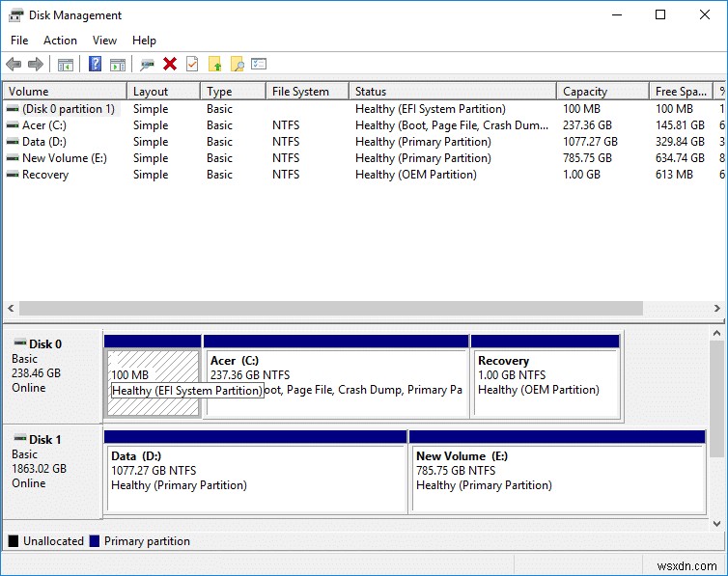Select the Recovery partition block on Disk 0
Screen dimensions: 728x576
pos(545,381)
